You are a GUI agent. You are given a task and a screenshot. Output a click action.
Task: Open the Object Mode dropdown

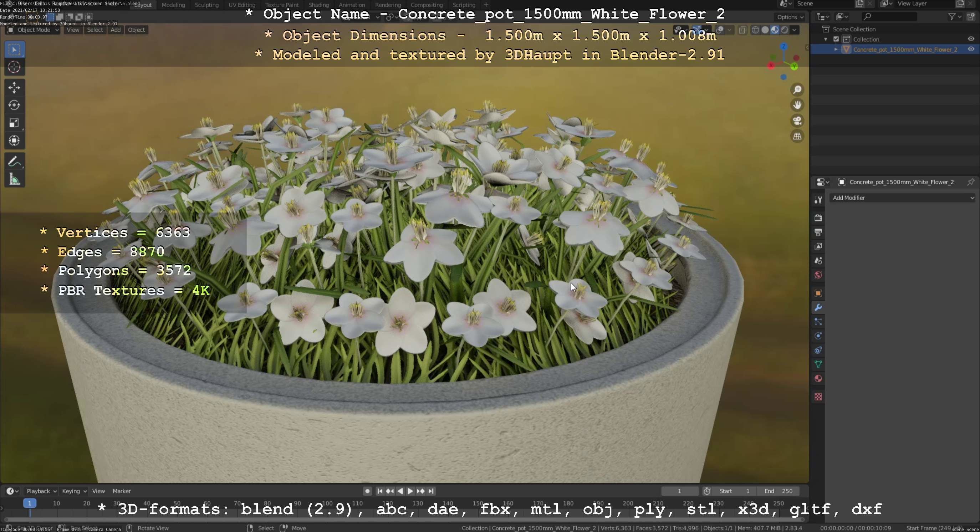pos(33,30)
